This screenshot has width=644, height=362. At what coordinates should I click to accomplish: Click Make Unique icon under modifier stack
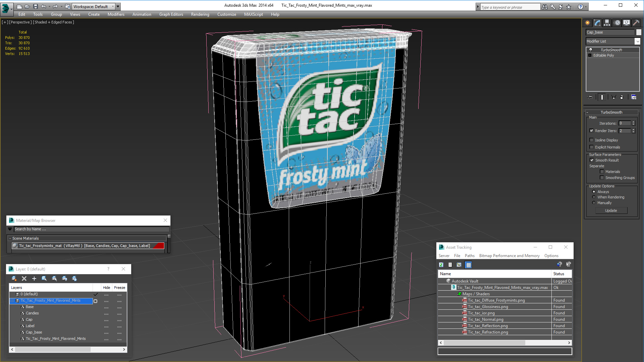tap(613, 97)
